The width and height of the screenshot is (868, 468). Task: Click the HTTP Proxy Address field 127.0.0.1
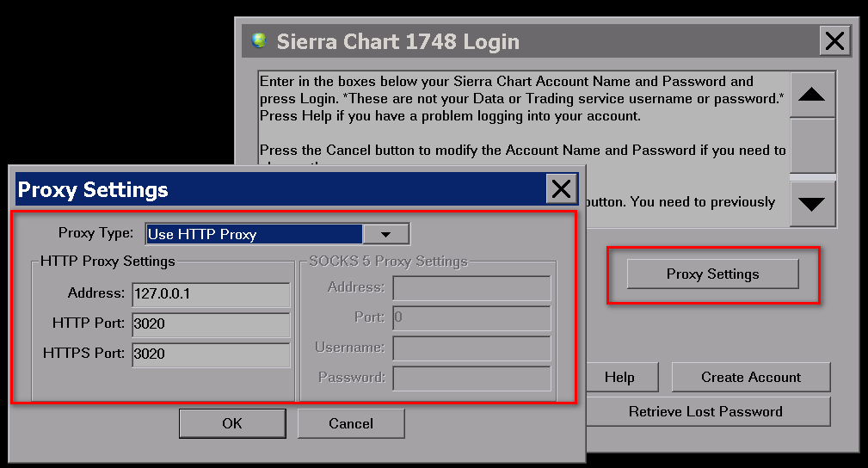pos(211,294)
